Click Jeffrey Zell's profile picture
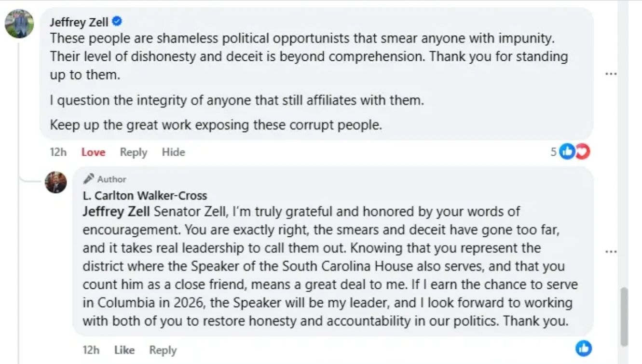This screenshot has height=364, width=642. (x=19, y=24)
